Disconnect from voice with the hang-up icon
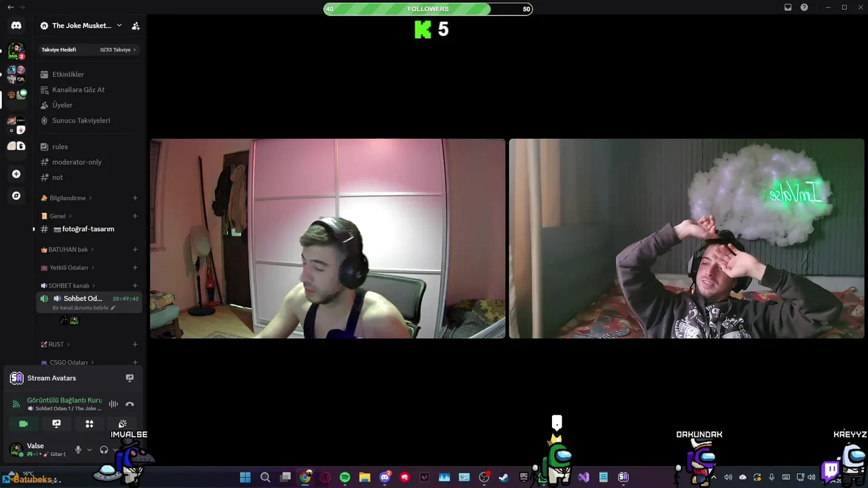 pos(130,404)
